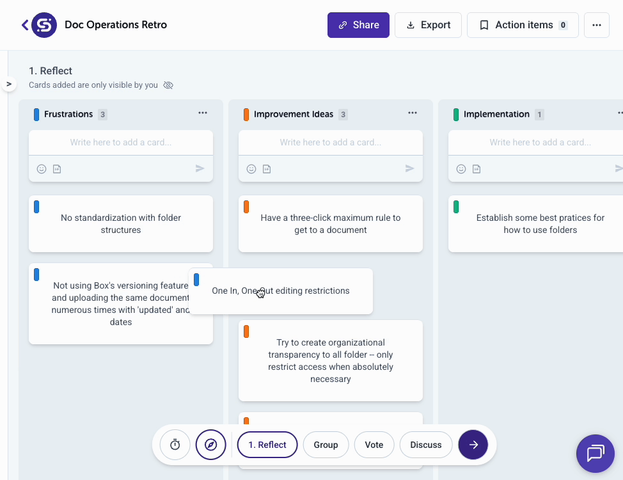Click the timer icon in bottom toolbar

(175, 445)
